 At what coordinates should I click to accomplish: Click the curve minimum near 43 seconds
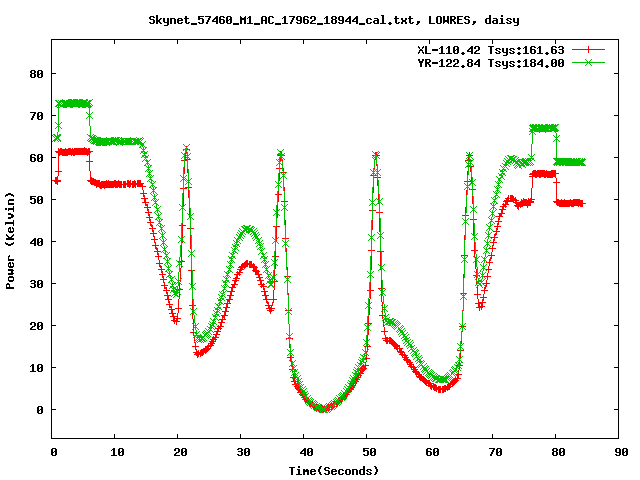pos(322,408)
